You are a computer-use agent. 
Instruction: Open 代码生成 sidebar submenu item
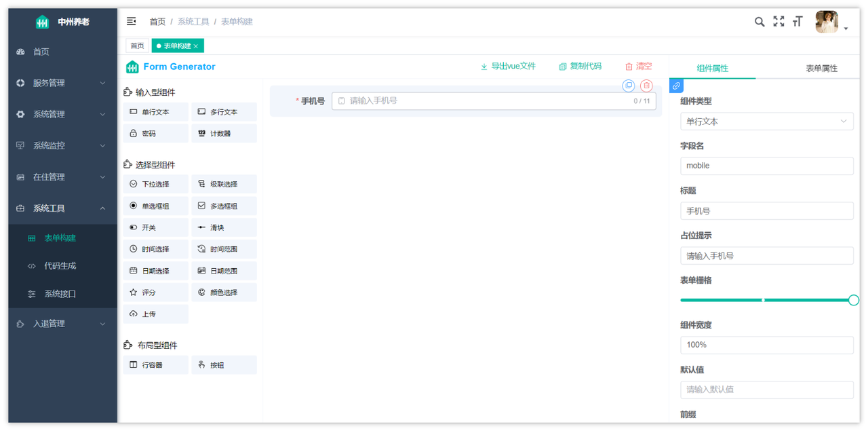tap(62, 266)
